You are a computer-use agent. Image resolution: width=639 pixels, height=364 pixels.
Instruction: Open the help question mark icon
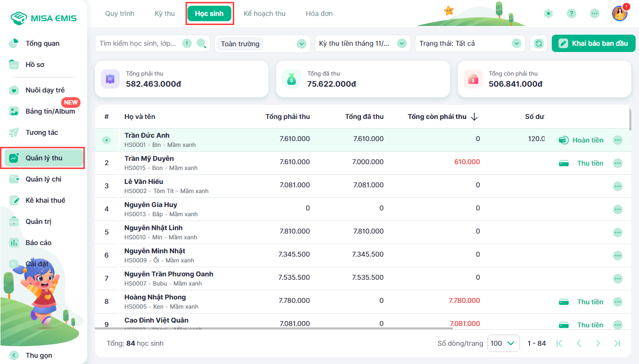[571, 13]
